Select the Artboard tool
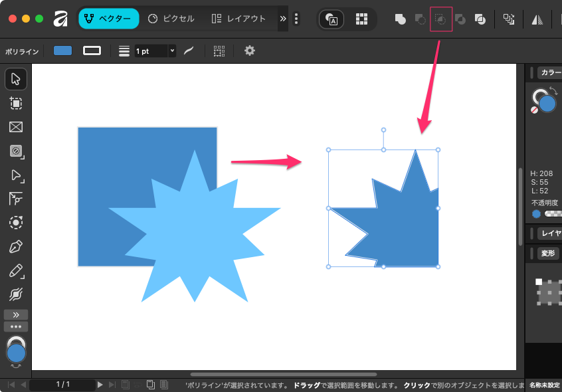The height and width of the screenshot is (392, 562). coord(16,103)
